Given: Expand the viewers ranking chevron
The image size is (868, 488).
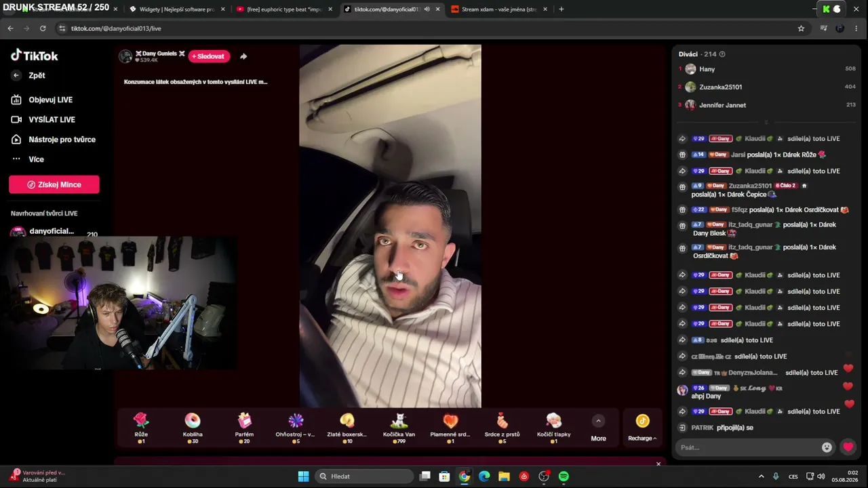Looking at the screenshot, I should coord(766,122).
